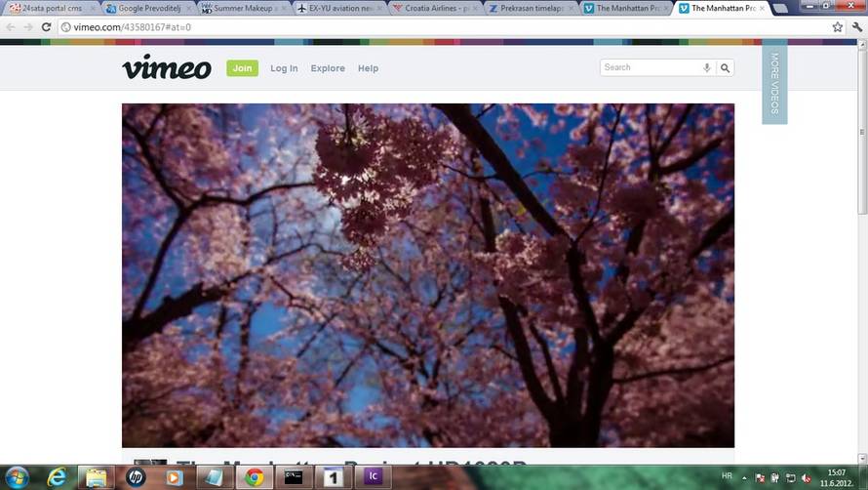Switch to 24sata portal cms tab
Viewport: 868px width, 490px height.
coord(50,9)
